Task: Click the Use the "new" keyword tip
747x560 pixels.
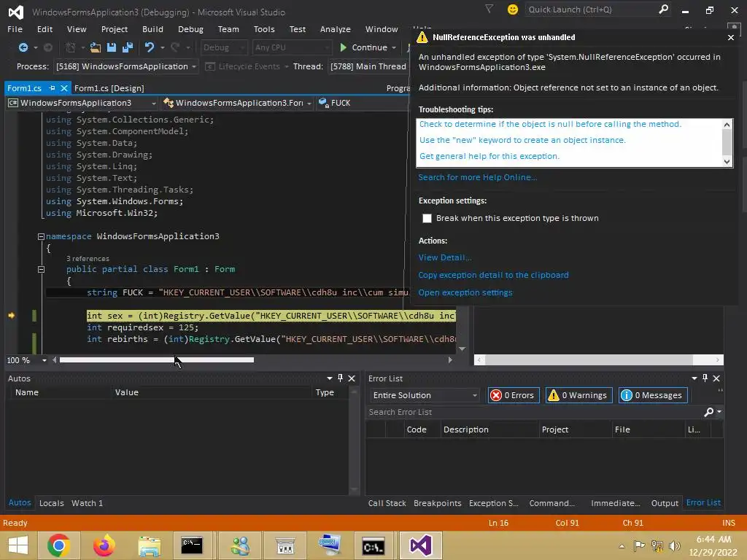Action: tap(522, 140)
